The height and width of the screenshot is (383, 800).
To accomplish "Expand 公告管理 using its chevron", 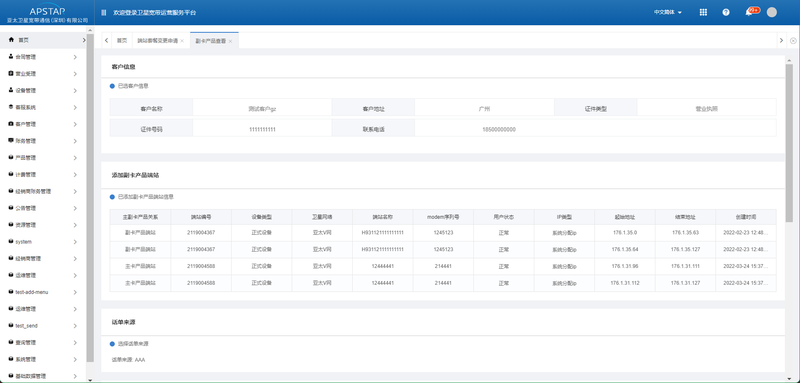I will tap(75, 208).
